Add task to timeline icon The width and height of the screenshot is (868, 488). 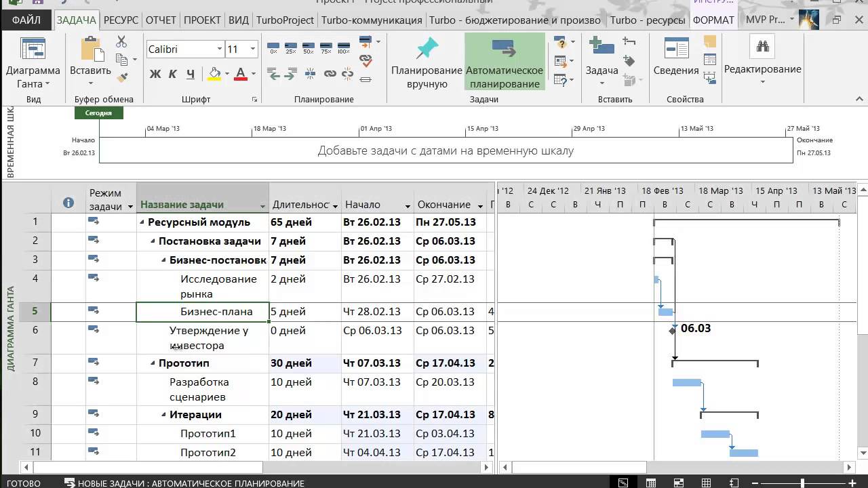710,79
